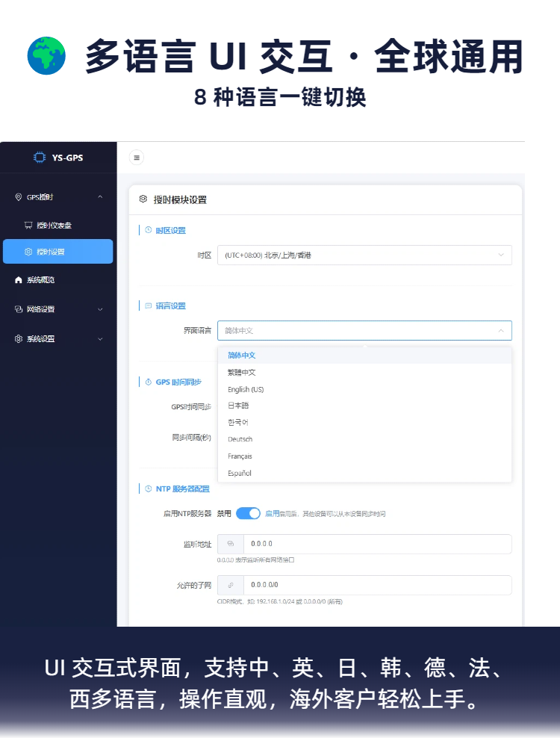The image size is (560, 738).
Task: Choose Français language option
Action: tap(364, 456)
